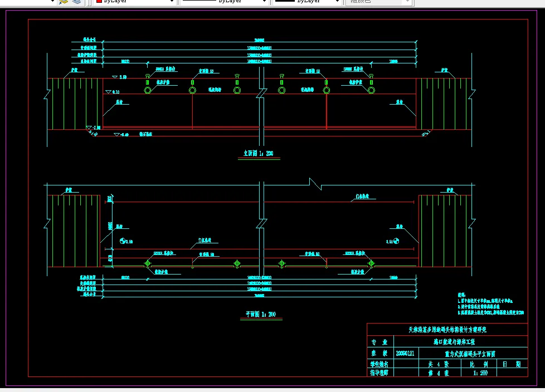Select the drawing name 重力式沉箱码头平立面图

coord(470,354)
